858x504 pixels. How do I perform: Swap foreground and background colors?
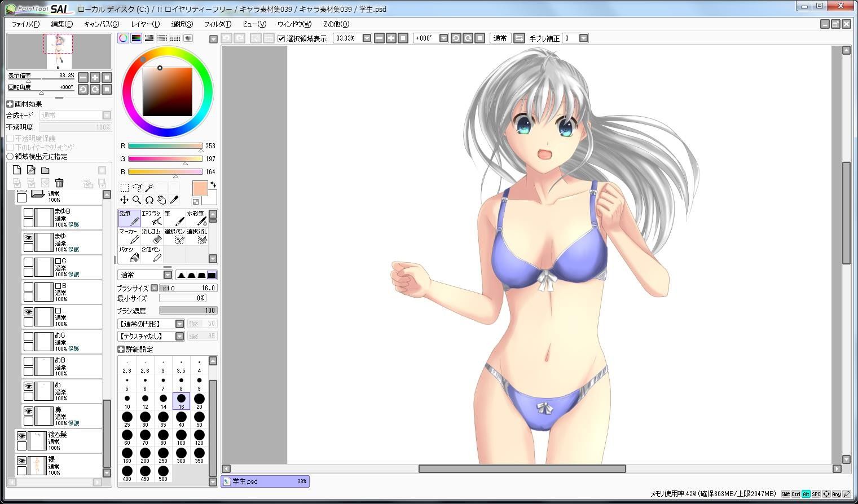click(x=213, y=184)
